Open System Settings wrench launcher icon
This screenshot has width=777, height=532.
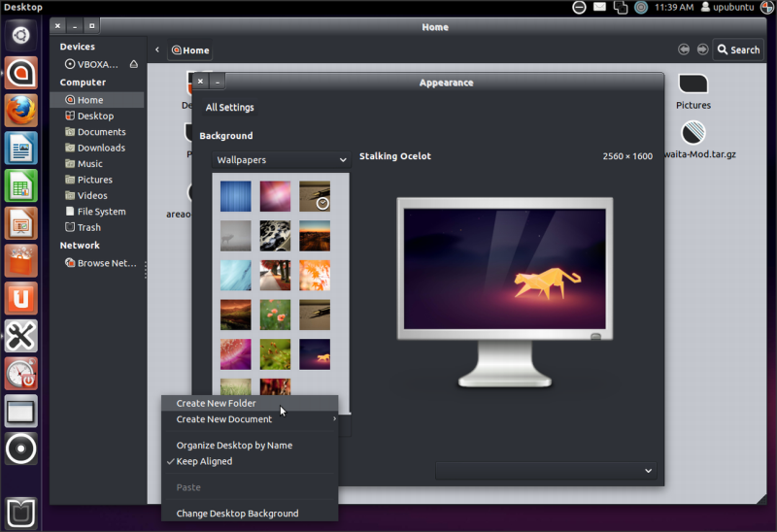click(x=20, y=336)
